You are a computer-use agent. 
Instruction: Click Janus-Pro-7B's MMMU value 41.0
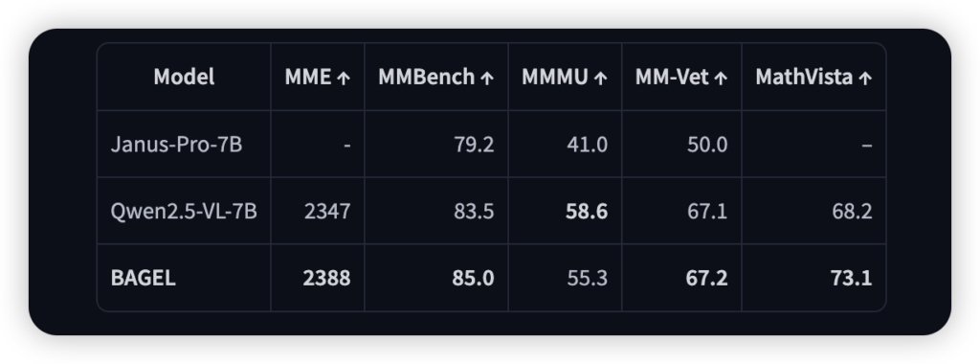(588, 145)
